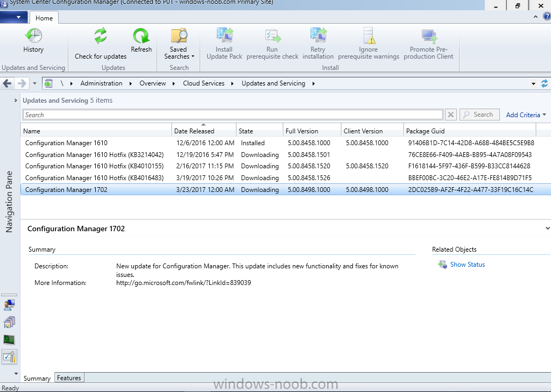Image resolution: width=551 pixels, height=392 pixels.
Task: Run prerequisite check
Action: [272, 44]
